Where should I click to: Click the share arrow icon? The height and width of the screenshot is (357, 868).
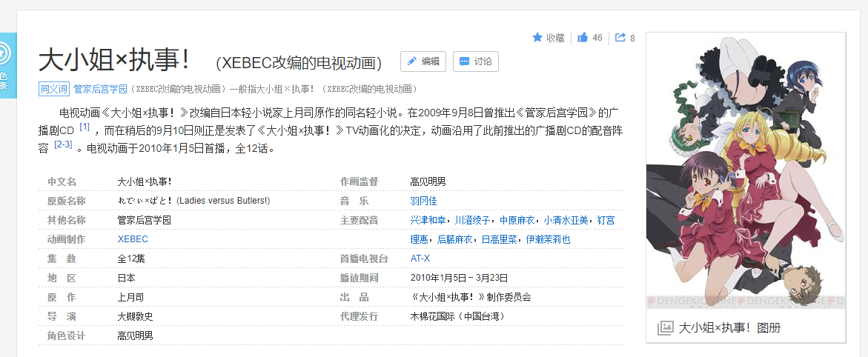(620, 38)
